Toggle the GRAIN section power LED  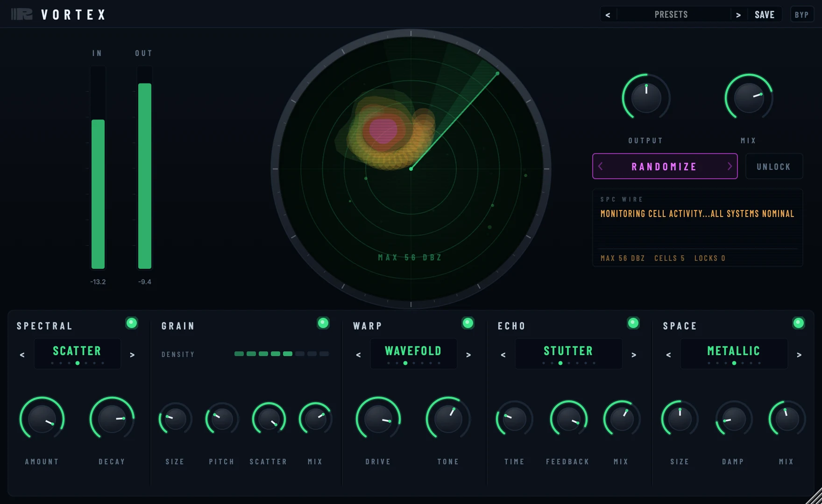coord(323,323)
